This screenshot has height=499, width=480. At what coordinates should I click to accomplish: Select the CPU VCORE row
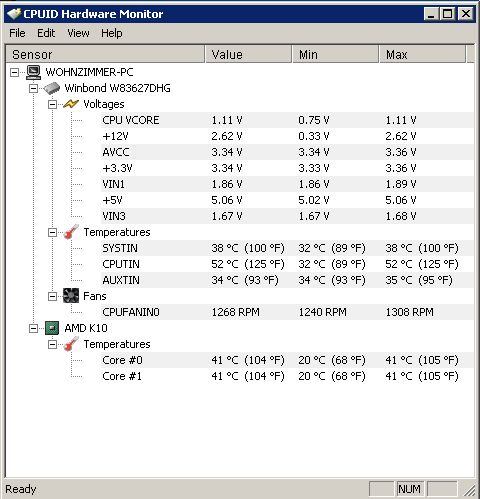(287, 120)
